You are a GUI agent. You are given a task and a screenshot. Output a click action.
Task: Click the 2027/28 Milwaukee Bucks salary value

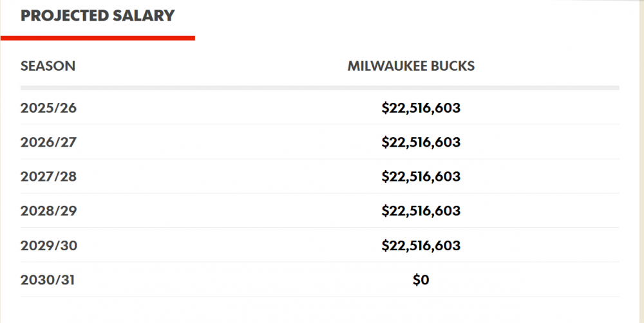tap(421, 176)
